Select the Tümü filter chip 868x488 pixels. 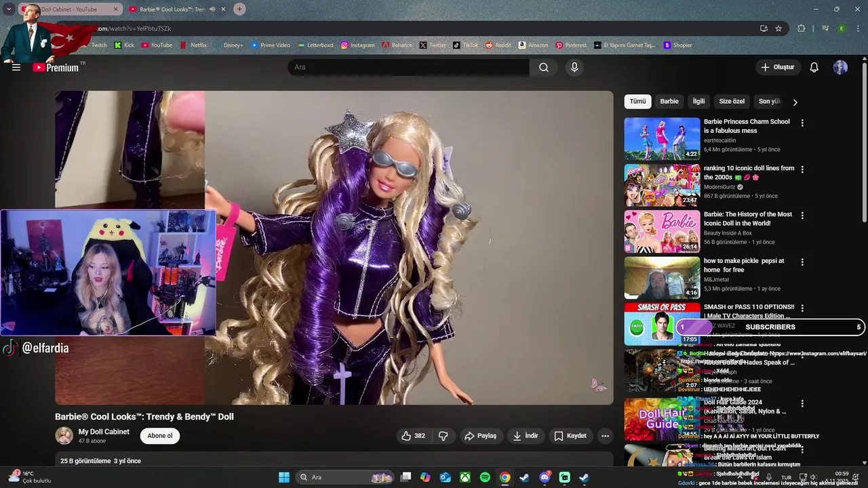coord(637,101)
